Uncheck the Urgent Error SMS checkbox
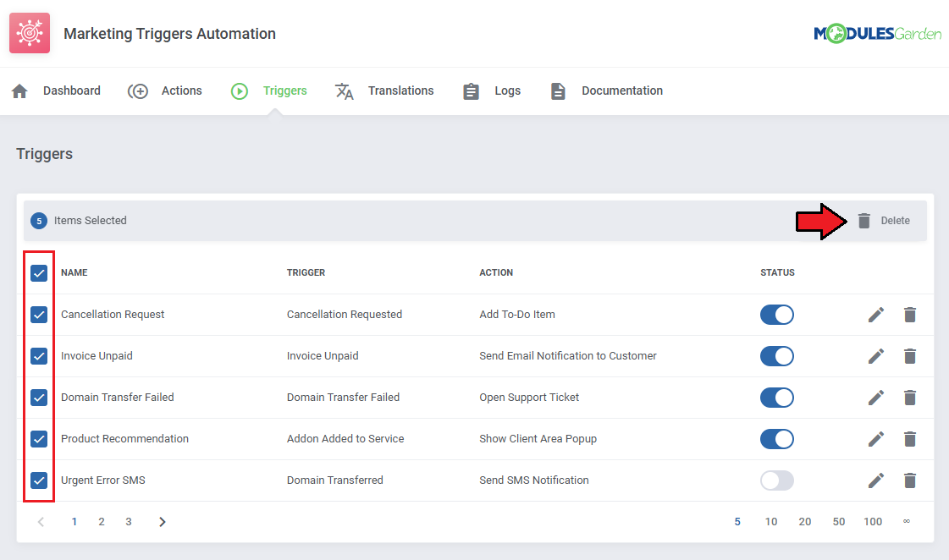 point(39,480)
